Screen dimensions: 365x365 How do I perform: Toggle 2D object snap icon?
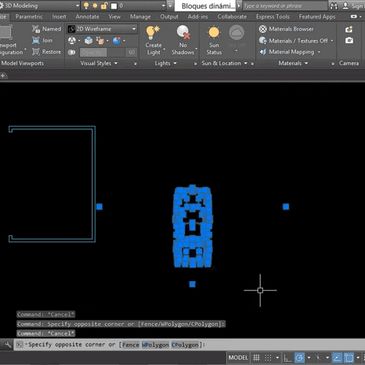pyautogui.click(x=349, y=358)
